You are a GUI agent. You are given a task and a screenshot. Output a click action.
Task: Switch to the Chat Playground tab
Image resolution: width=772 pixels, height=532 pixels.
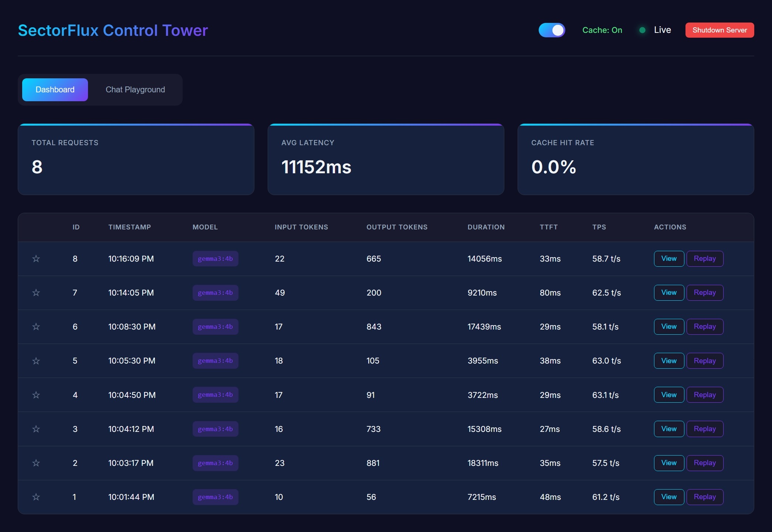point(135,89)
